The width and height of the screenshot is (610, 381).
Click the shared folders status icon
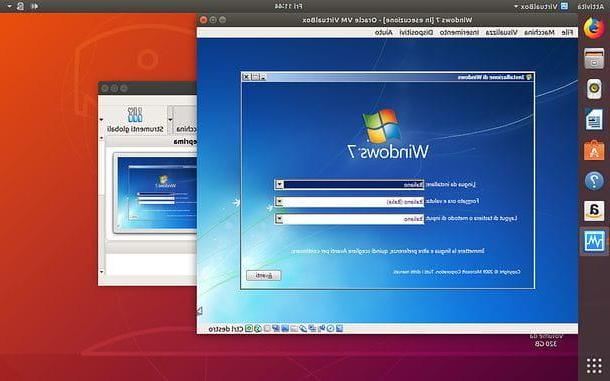click(293, 328)
